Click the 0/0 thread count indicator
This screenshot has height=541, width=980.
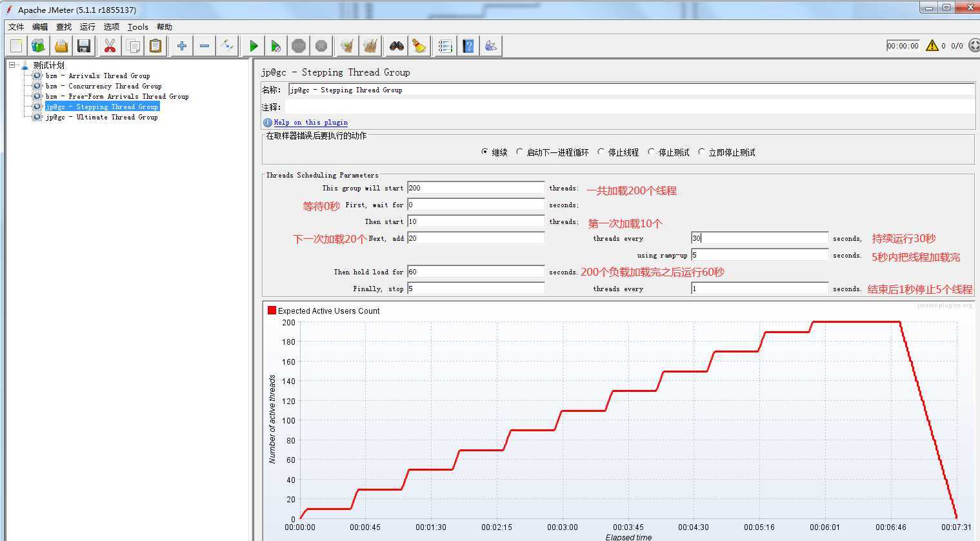957,46
